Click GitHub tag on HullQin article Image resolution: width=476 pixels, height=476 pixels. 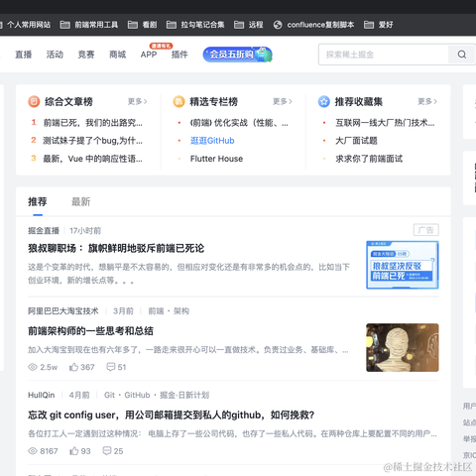pos(137,395)
